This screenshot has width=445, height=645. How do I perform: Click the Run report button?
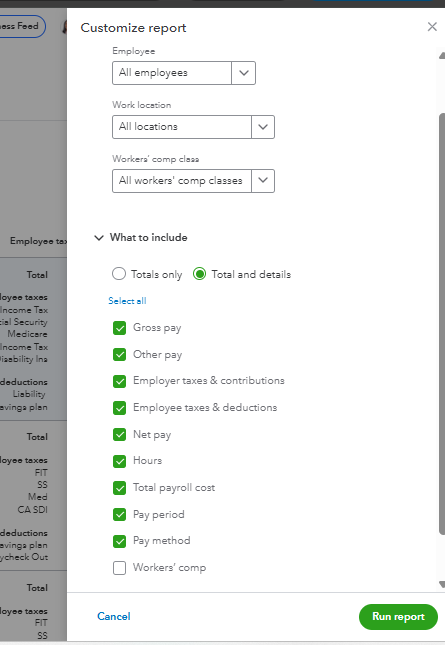coord(398,617)
